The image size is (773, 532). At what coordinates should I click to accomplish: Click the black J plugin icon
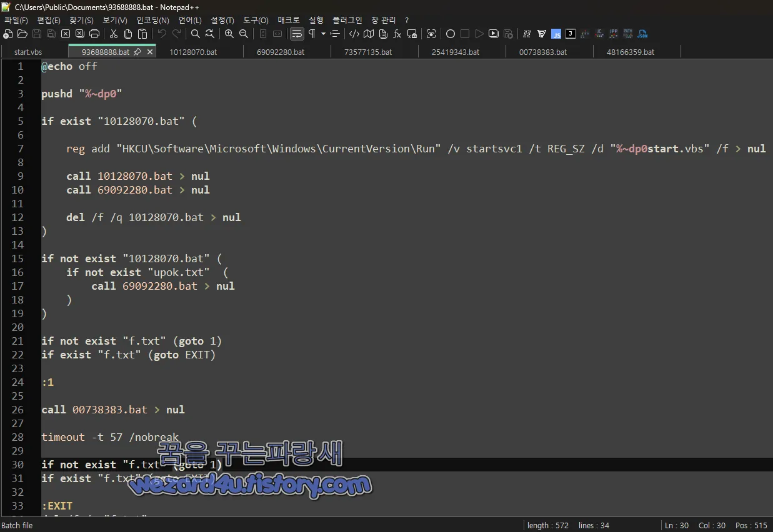coord(571,34)
